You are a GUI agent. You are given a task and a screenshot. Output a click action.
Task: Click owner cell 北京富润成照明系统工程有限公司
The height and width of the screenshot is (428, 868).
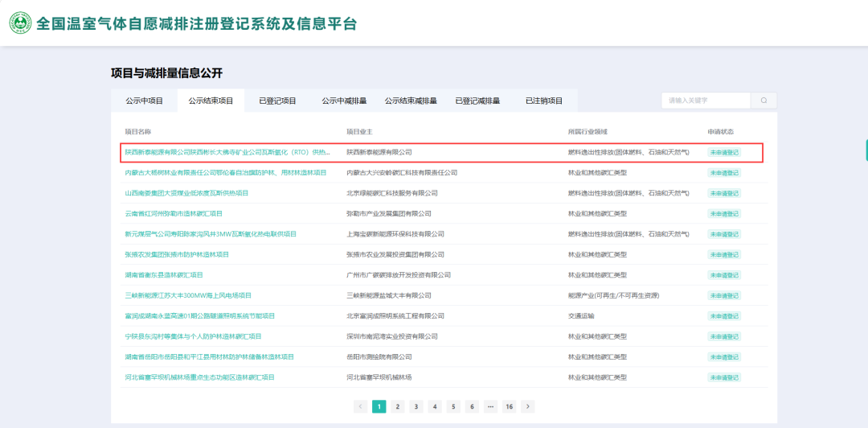pos(395,316)
